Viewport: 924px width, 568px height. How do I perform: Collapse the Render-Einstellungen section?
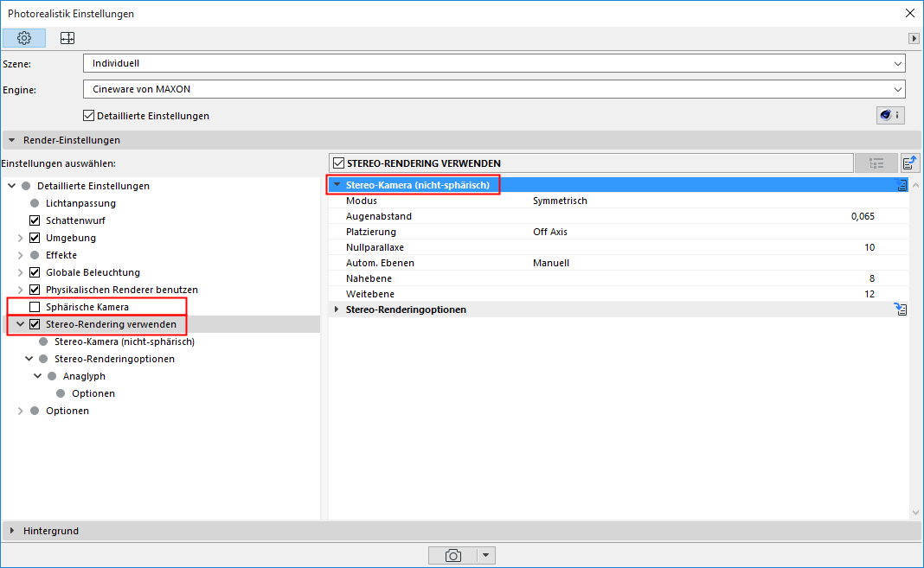click(12, 140)
